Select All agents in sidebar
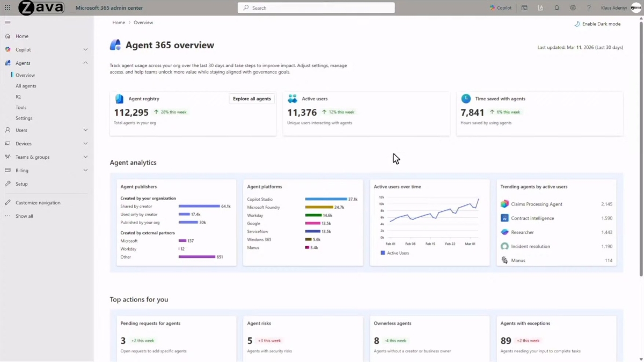The image size is (644, 362). tap(26, 86)
